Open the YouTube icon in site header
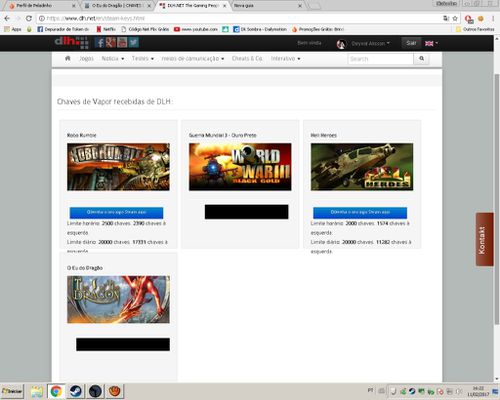This screenshot has height=400, width=500. [x=122, y=42]
